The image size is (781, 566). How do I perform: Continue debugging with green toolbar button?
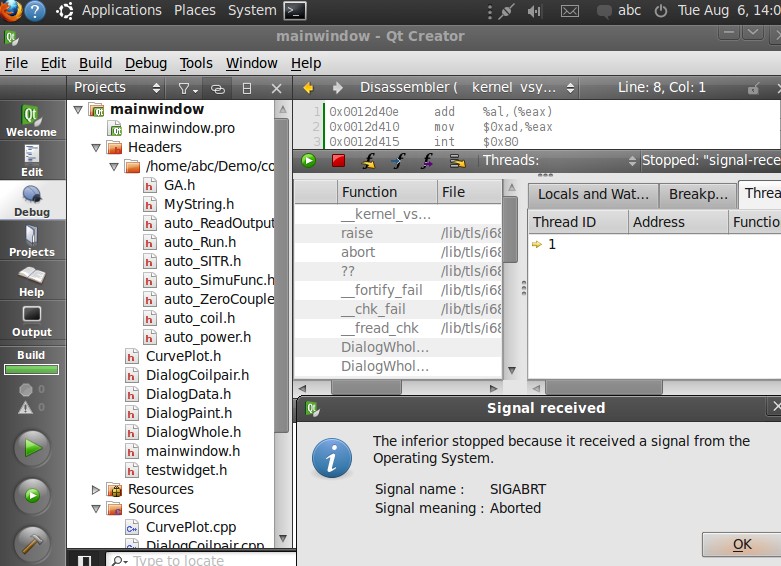(308, 160)
